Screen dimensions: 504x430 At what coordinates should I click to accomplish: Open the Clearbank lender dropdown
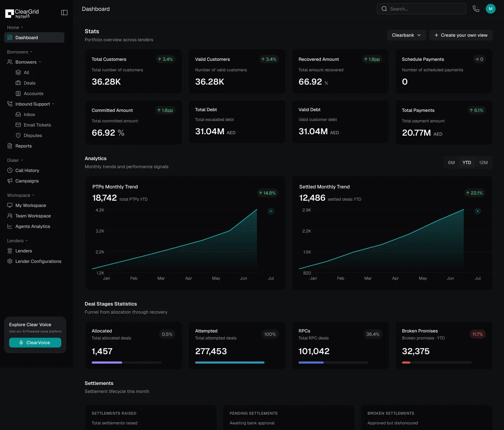click(x=406, y=35)
